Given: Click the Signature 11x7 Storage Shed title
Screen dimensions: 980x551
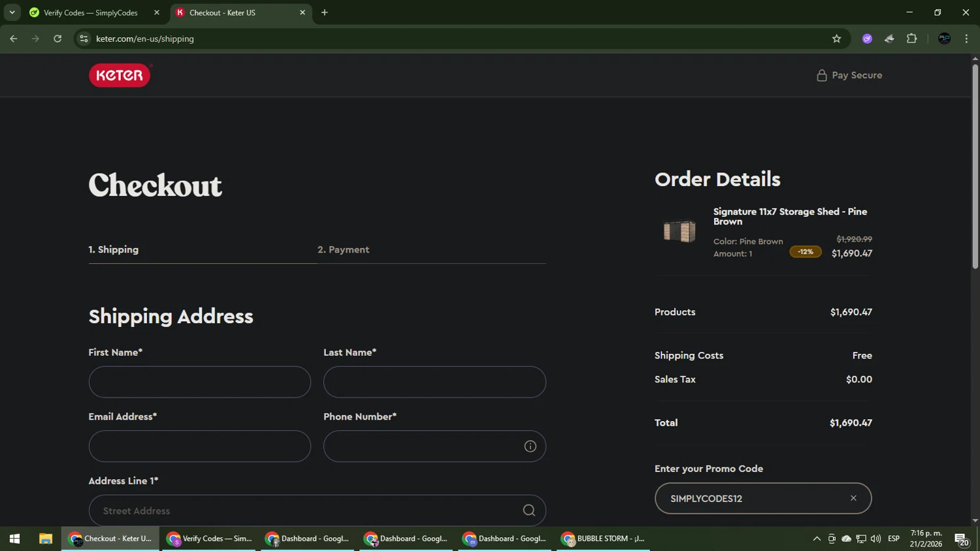Looking at the screenshot, I should pyautogui.click(x=790, y=216).
